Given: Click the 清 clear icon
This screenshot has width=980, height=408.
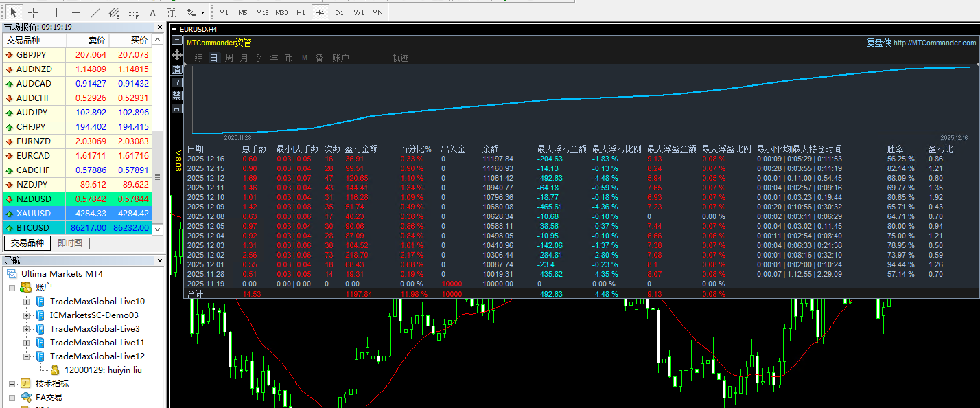Looking at the screenshot, I should pos(177,68).
